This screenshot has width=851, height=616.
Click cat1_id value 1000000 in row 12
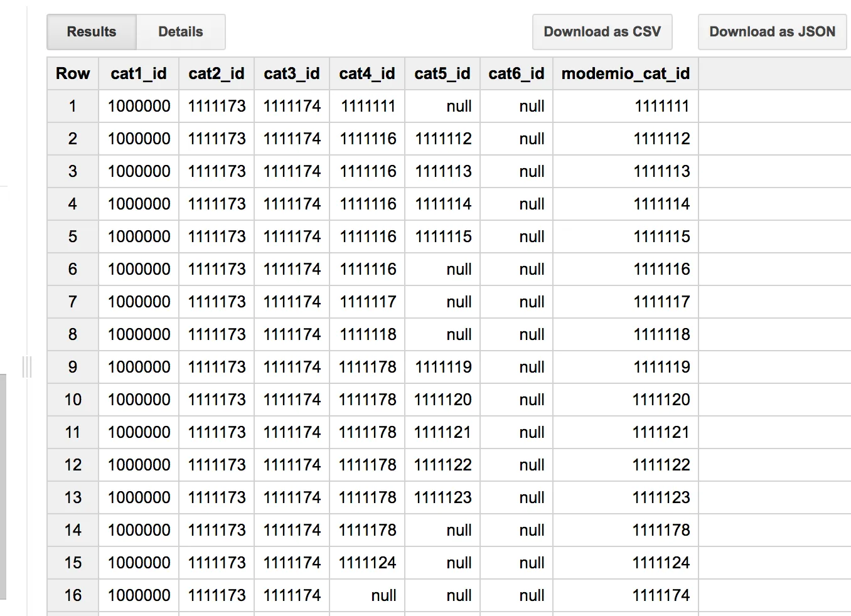tap(139, 465)
